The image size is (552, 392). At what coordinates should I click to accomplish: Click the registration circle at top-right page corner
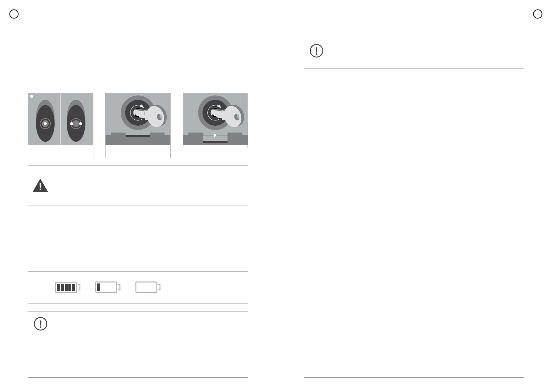(538, 14)
